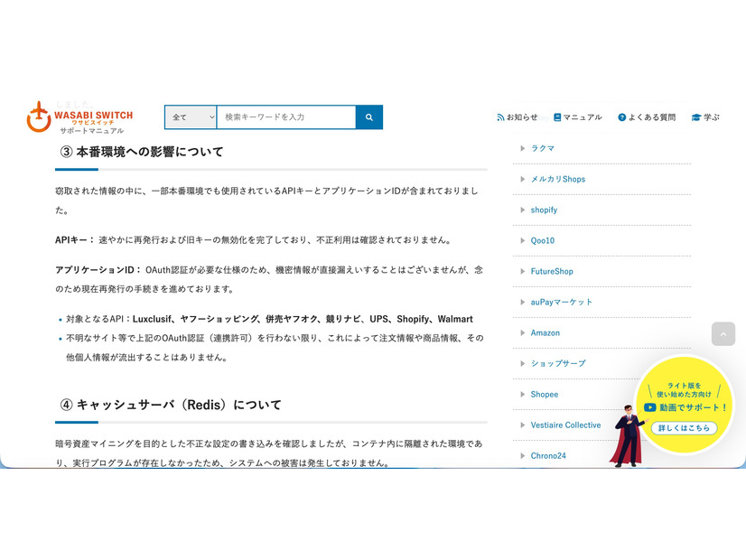This screenshot has width=746, height=560.
Task: Click the アプリケーションID： bold label
Action: click(x=98, y=270)
